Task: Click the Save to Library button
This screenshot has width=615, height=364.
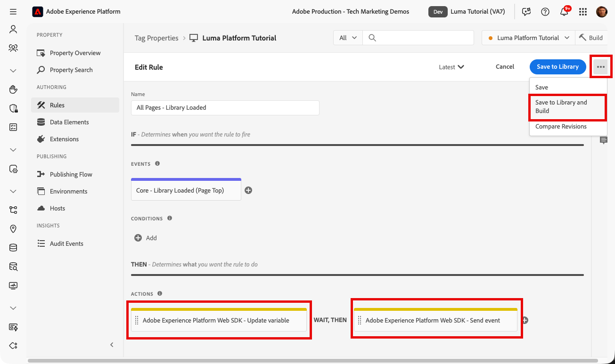Action: pyautogui.click(x=558, y=67)
